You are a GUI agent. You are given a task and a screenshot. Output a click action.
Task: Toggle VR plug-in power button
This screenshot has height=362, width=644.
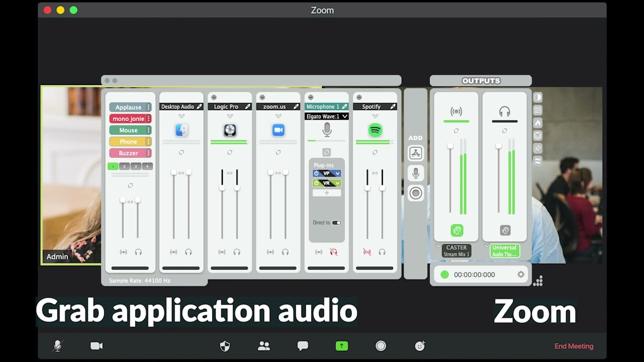[x=316, y=183]
